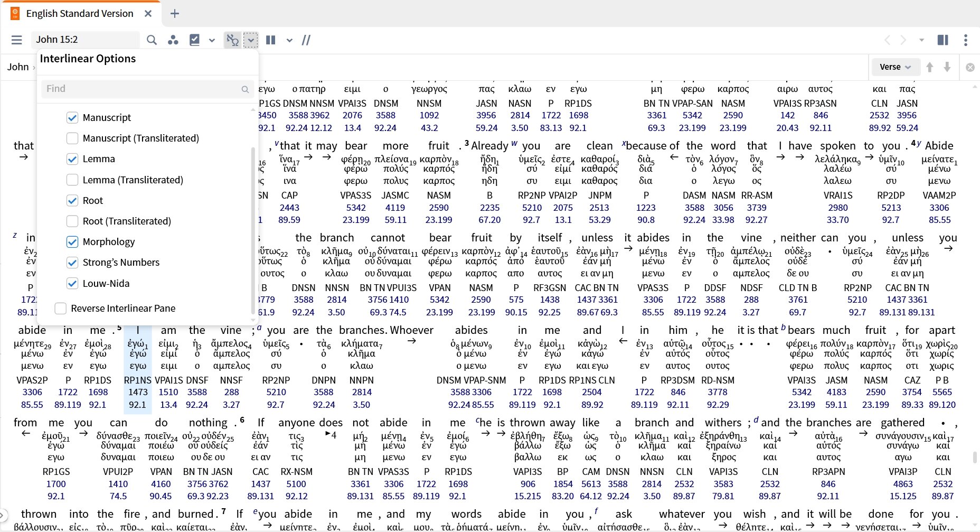980x532 pixels.
Task: Open the visual filters dots icon
Action: coord(173,40)
